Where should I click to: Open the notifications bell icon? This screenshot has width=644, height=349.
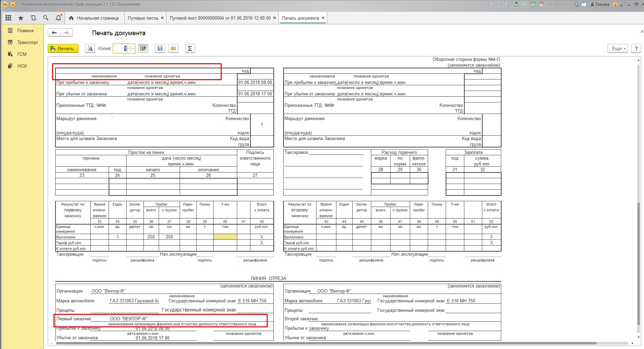(x=58, y=18)
